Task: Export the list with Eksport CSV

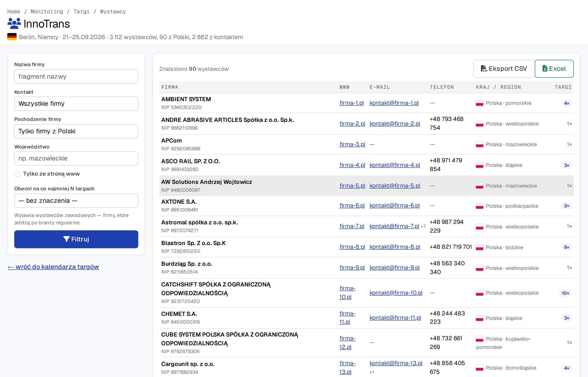Action: [x=504, y=69]
